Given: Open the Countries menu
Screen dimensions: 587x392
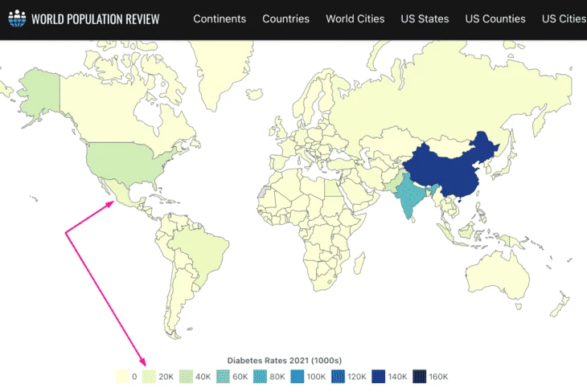Looking at the screenshot, I should [285, 18].
